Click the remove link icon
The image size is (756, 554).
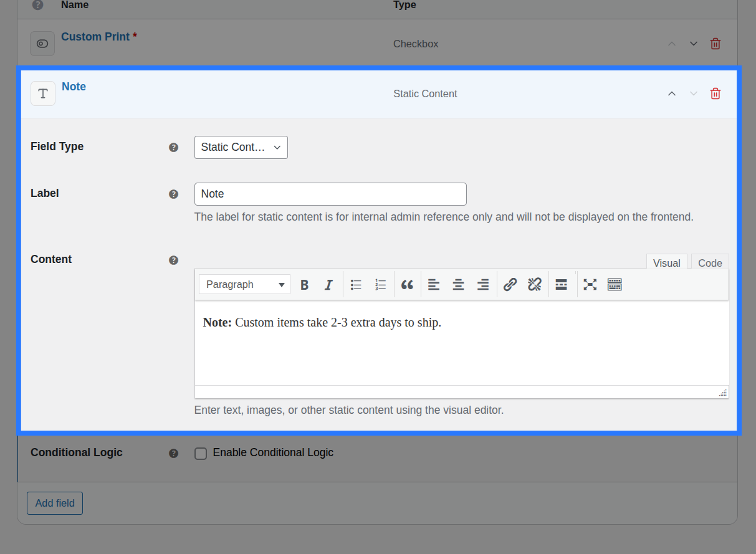coord(534,285)
